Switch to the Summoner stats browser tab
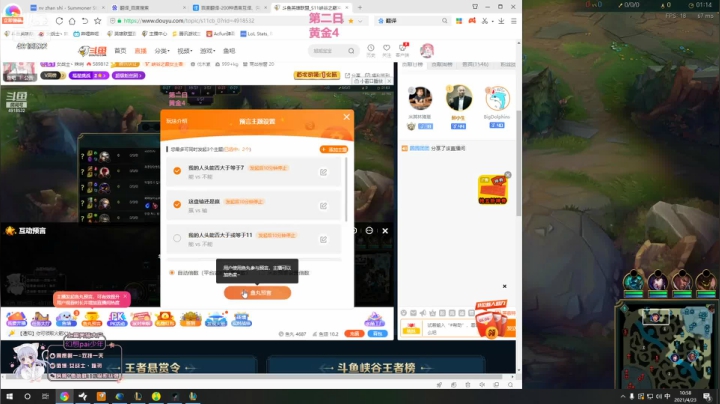This screenshot has width=720, height=404. [67, 8]
